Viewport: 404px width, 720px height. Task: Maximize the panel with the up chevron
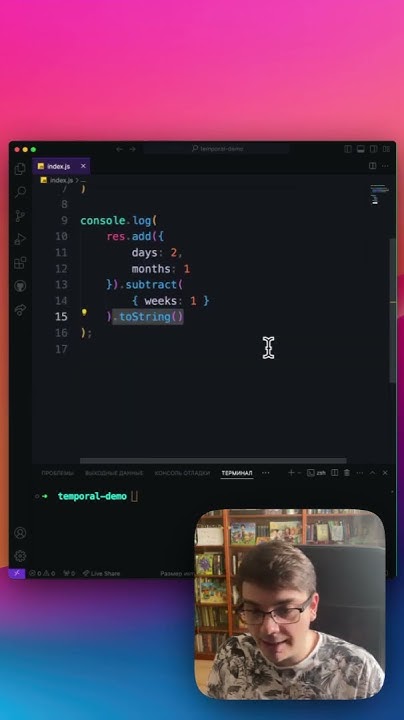[373, 472]
